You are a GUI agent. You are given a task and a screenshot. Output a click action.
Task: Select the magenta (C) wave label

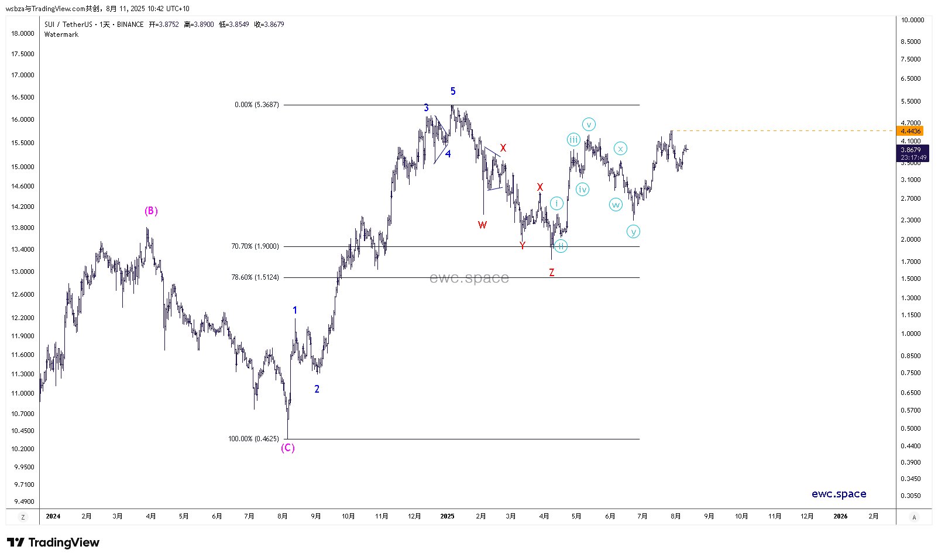click(x=287, y=448)
